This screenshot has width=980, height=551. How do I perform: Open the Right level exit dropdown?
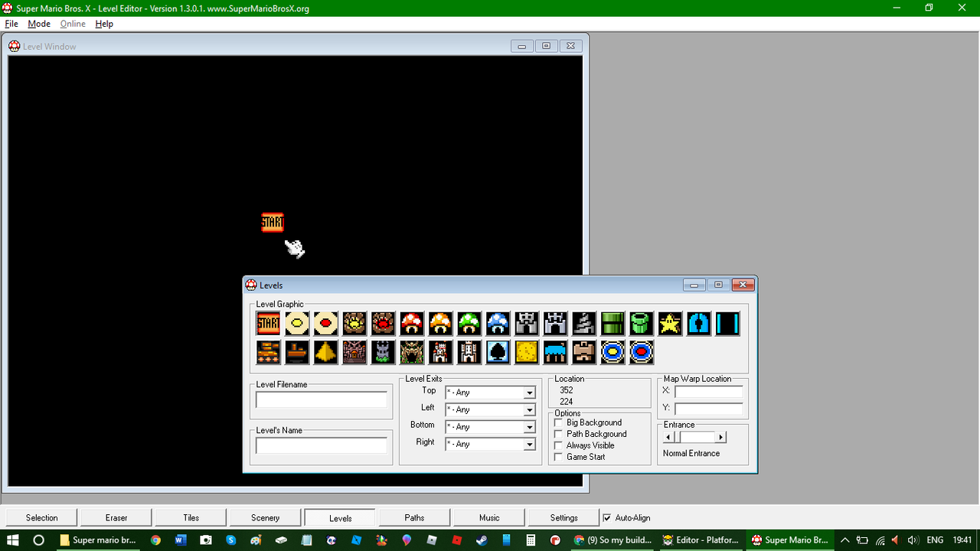pos(528,444)
